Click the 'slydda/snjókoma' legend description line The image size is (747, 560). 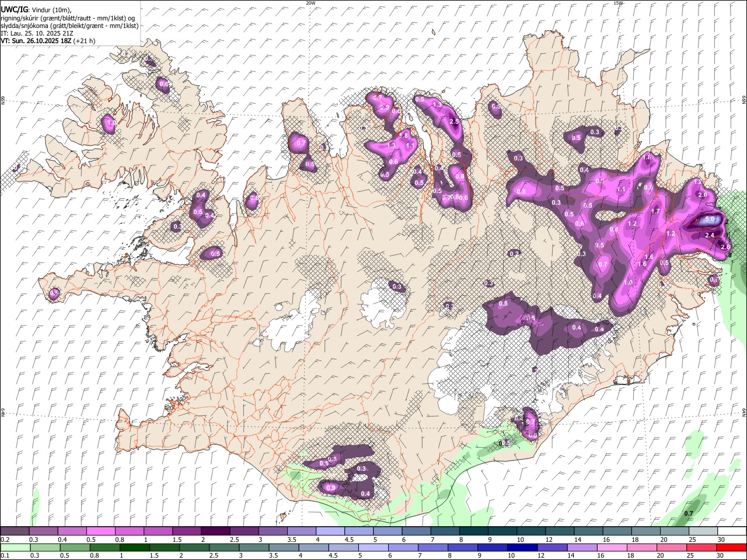69,26
